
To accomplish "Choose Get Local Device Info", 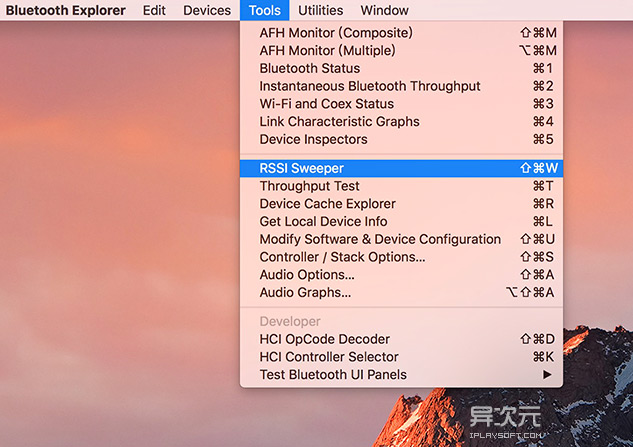I will 323,222.
